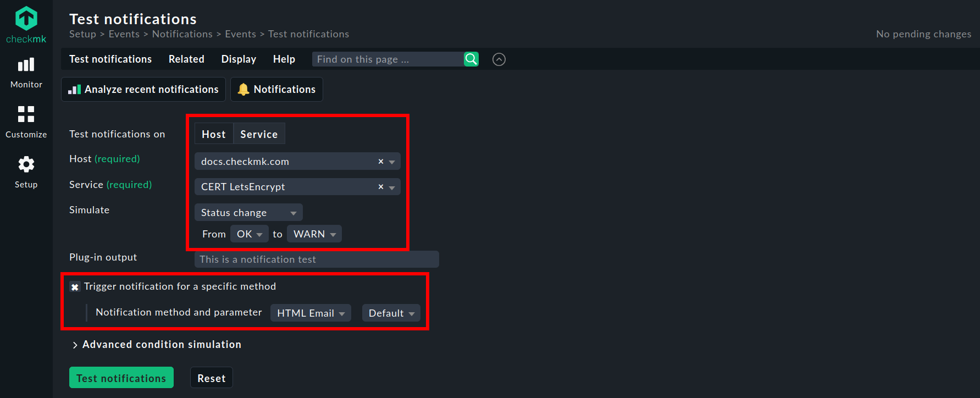Clear the CERT LetsEncrypt service selection
Viewport: 980px width, 398px height.
coord(380,187)
